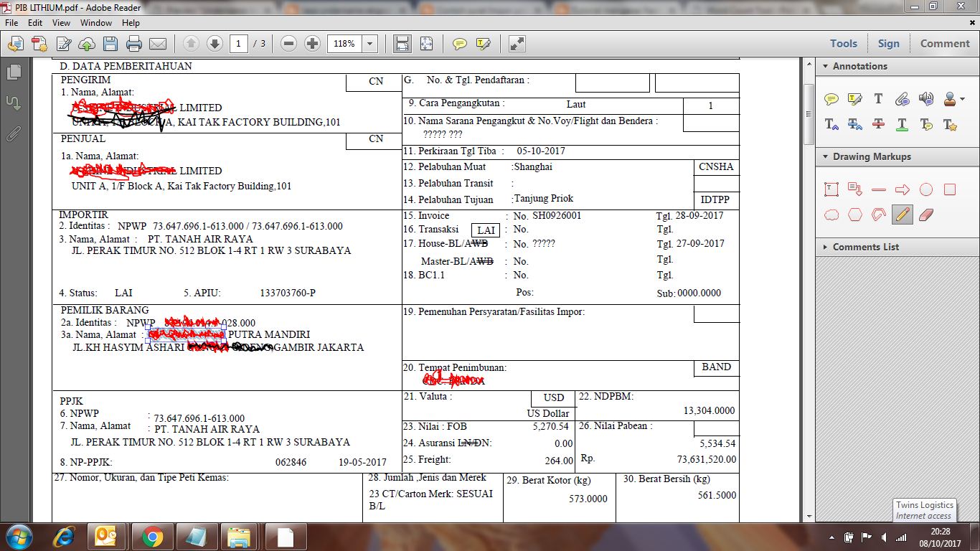The image size is (980, 551).
Task: Choose the Record Audio comment tool
Action: (925, 99)
